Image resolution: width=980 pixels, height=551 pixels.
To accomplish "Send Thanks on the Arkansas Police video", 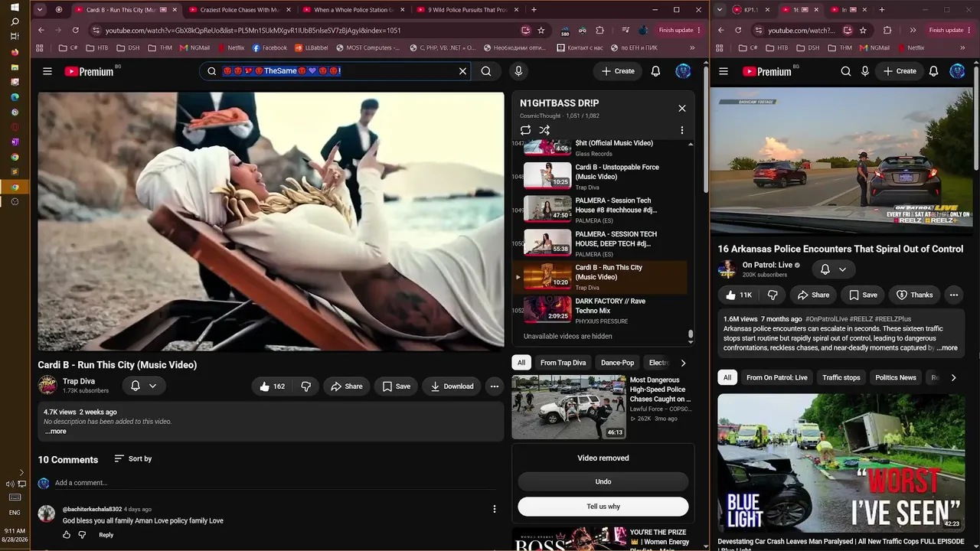I will pyautogui.click(x=914, y=295).
